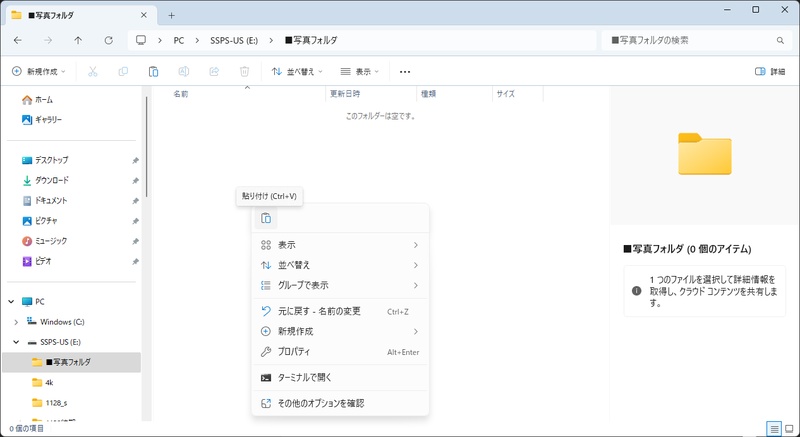Expand chevron after PC in breadcrumb
The height and width of the screenshot is (437, 800).
point(197,40)
